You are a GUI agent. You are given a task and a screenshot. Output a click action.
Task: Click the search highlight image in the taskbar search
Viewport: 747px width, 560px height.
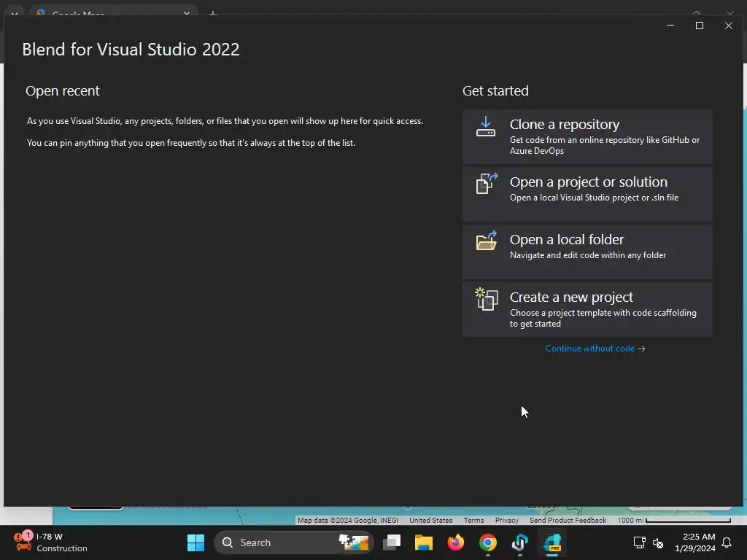click(x=354, y=542)
